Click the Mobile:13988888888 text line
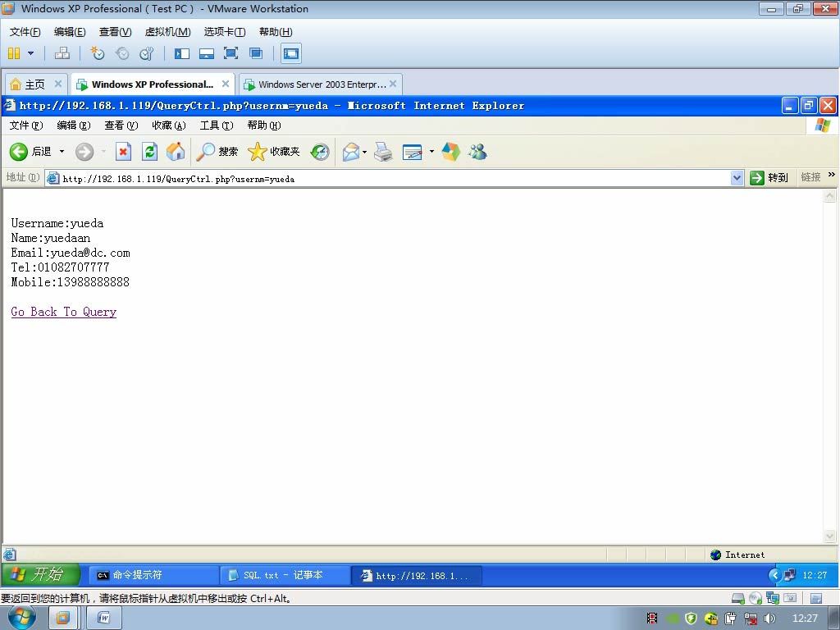Screen dimensions: 840x630 [x=71, y=282]
